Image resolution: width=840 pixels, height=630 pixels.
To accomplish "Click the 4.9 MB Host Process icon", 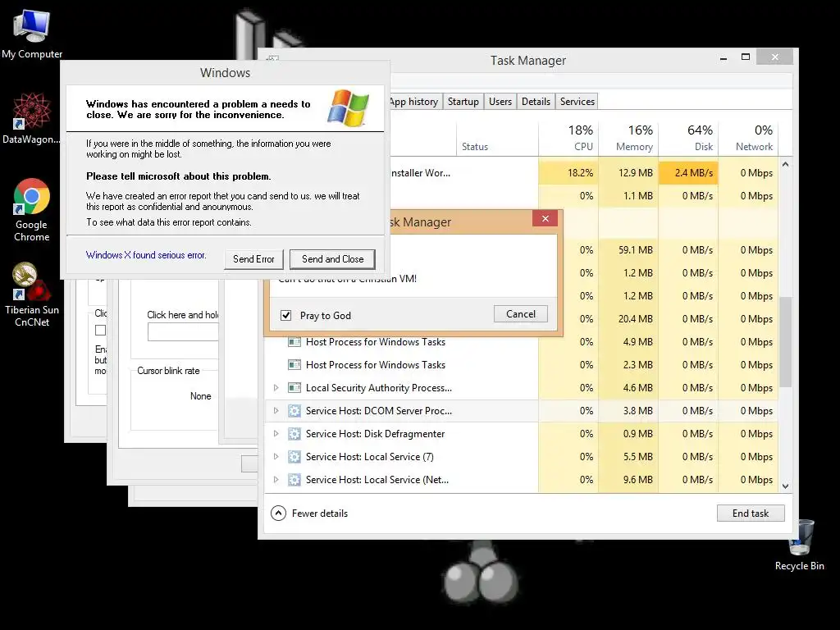I will (x=294, y=342).
